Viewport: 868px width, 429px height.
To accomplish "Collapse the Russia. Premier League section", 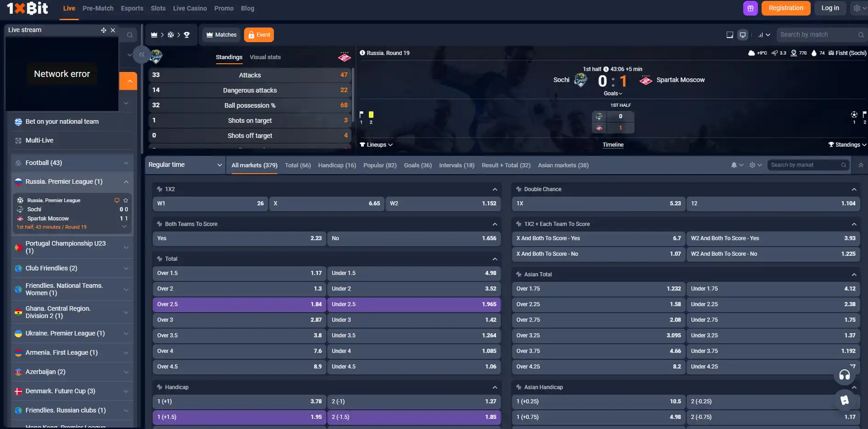I will pyautogui.click(x=126, y=182).
